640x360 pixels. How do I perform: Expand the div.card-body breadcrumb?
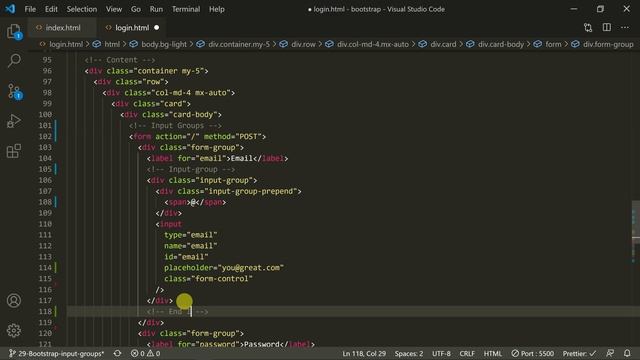click(500, 44)
